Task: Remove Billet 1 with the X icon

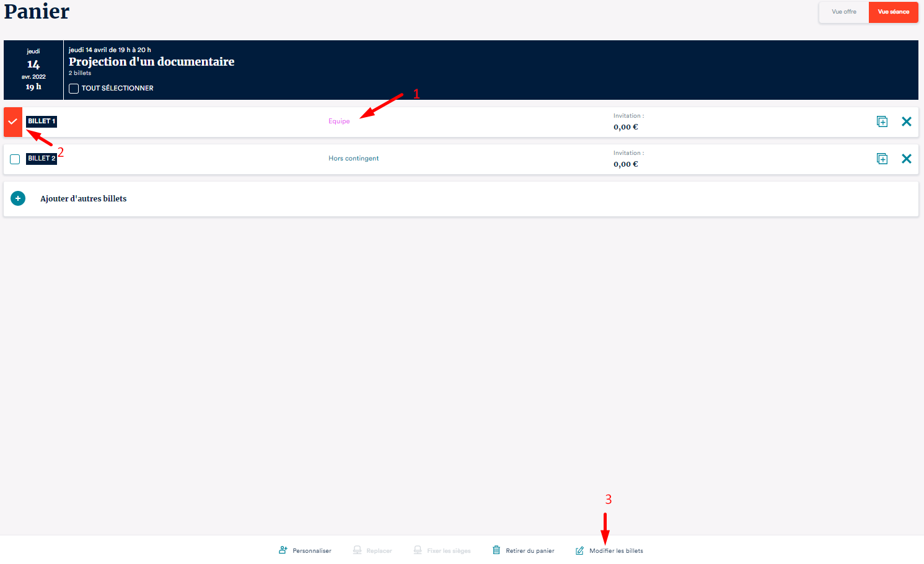Action: pyautogui.click(x=906, y=122)
